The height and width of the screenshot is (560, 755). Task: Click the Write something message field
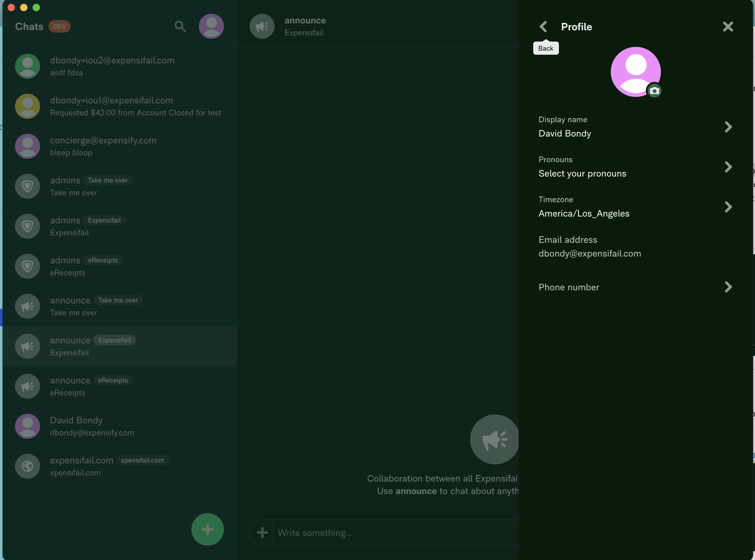390,533
